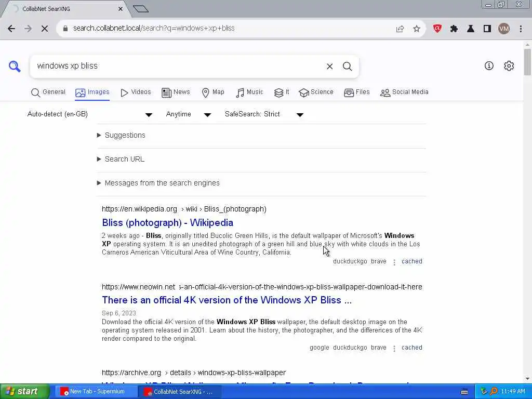532x399 pixels.
Task: Click the Sep 6, 2023 result date
Action: coord(119,313)
